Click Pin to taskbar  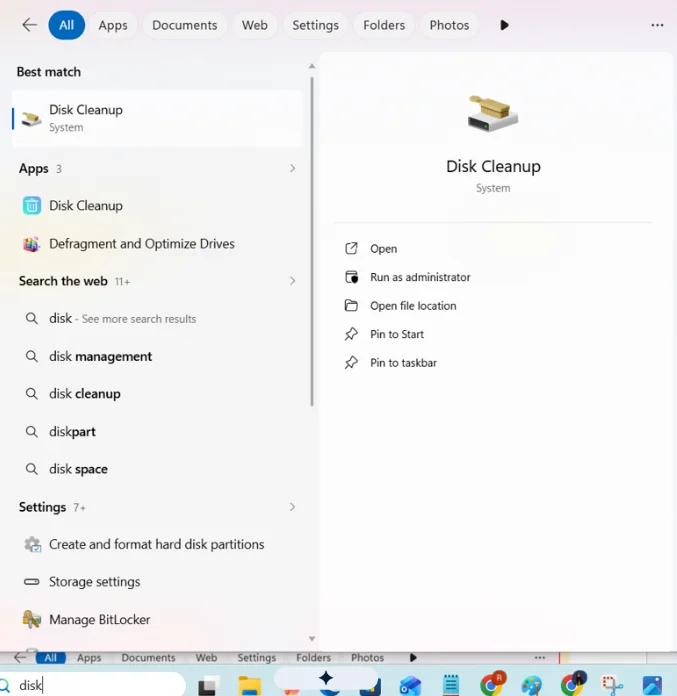[391, 363]
